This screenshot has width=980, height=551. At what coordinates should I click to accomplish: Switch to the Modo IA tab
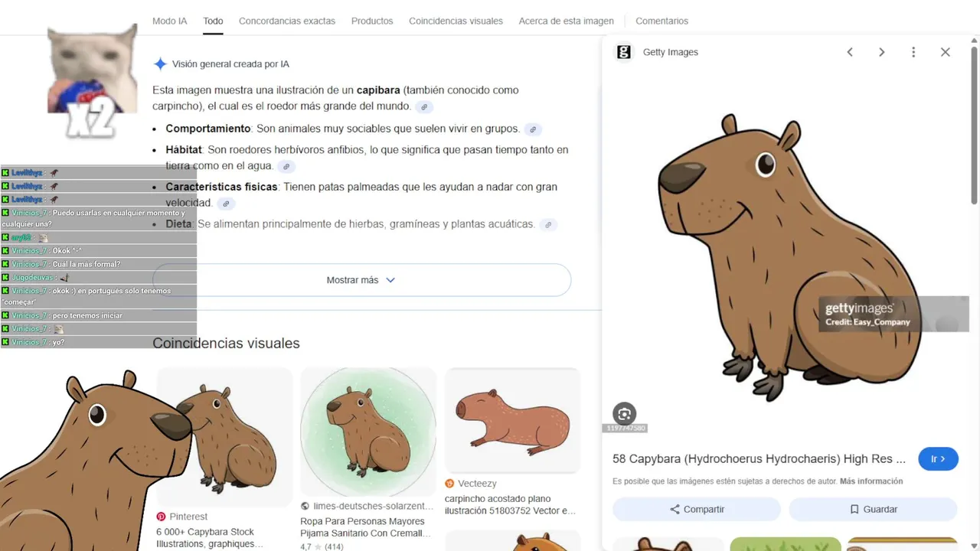tap(170, 21)
